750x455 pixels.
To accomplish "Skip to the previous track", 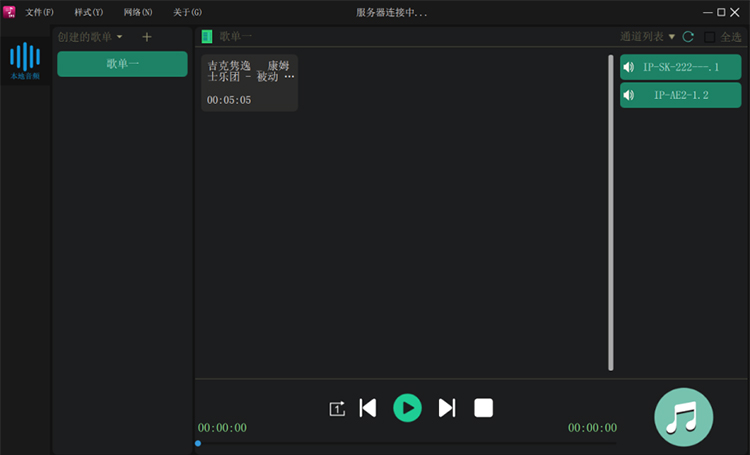I will coord(367,407).
